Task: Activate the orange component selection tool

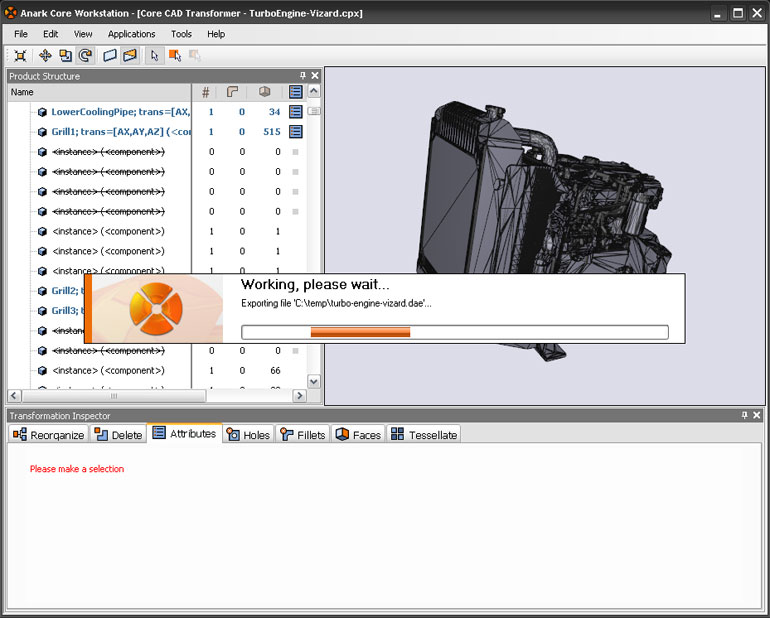Action: coord(175,56)
